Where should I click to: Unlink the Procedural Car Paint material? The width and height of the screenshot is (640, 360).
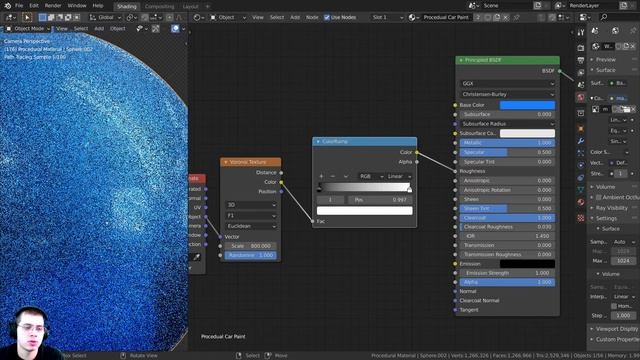tap(506, 18)
